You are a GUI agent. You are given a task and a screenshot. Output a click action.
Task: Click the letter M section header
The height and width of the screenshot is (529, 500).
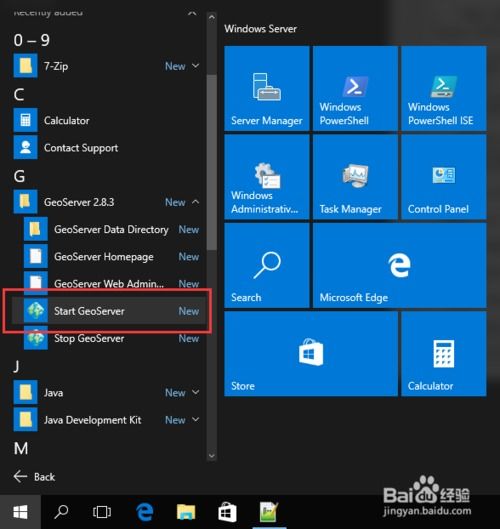(21, 448)
